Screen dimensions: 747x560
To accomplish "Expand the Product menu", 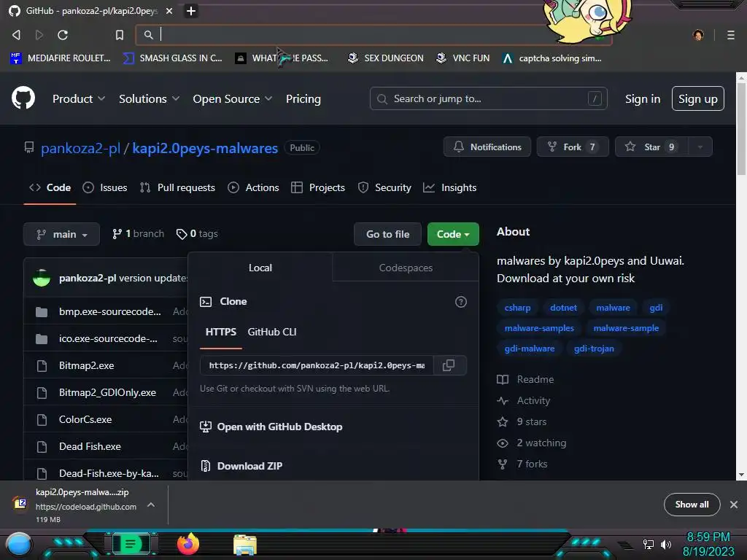I will [79, 98].
